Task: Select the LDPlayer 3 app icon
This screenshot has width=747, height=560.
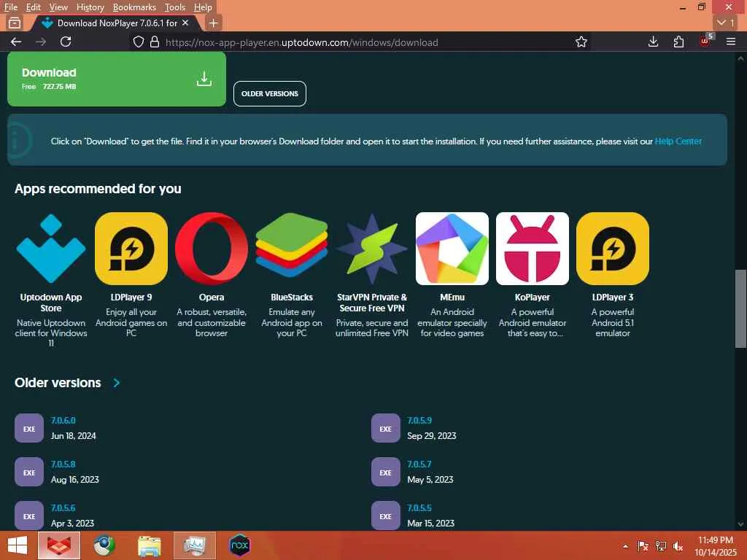Action: pos(613,249)
